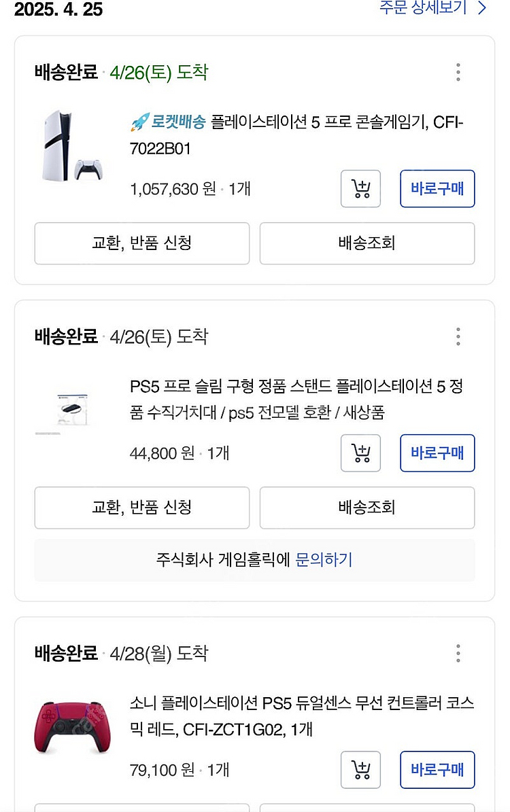Add Cosmic Red DualSense controller to cart
This screenshot has height=812, width=510.
pyautogui.click(x=360, y=769)
